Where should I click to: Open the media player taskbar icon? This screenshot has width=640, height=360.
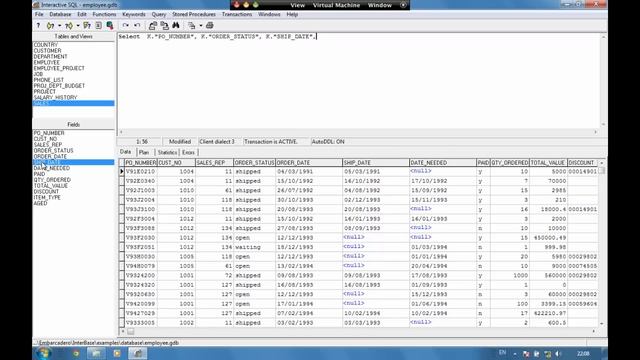click(117, 353)
